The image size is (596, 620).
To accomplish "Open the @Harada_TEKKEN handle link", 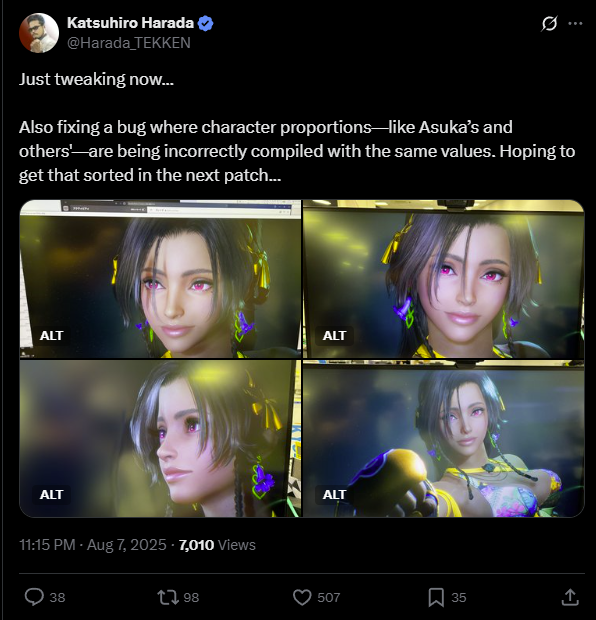I will [x=129, y=43].
